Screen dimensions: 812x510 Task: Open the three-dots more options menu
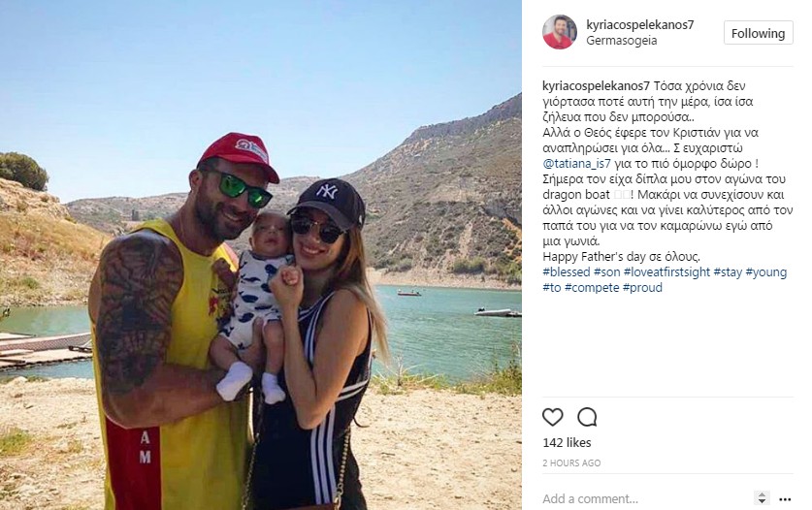pos(785,499)
